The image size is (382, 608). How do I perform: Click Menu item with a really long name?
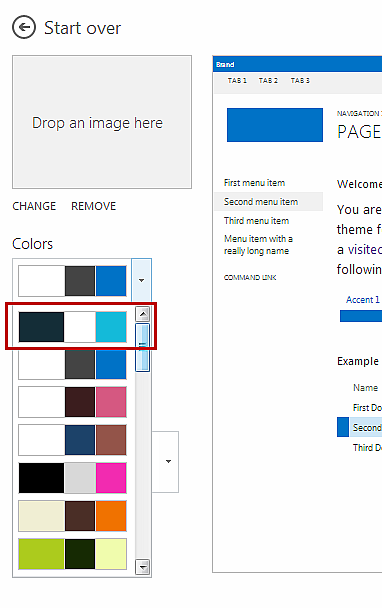pos(258,245)
